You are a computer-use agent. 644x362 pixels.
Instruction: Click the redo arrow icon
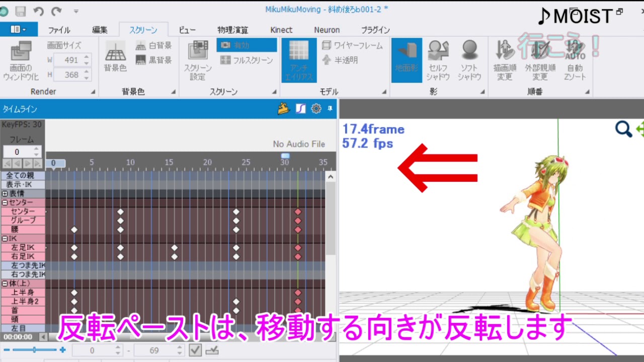(x=56, y=11)
